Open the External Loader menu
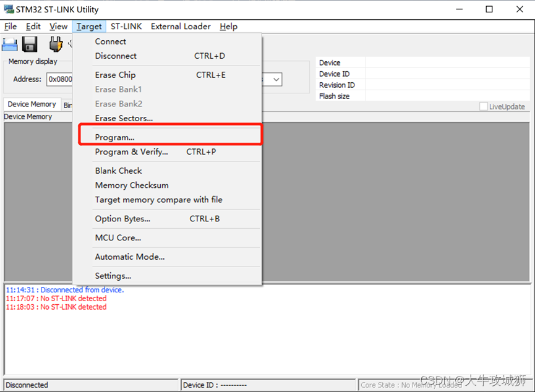 point(181,26)
